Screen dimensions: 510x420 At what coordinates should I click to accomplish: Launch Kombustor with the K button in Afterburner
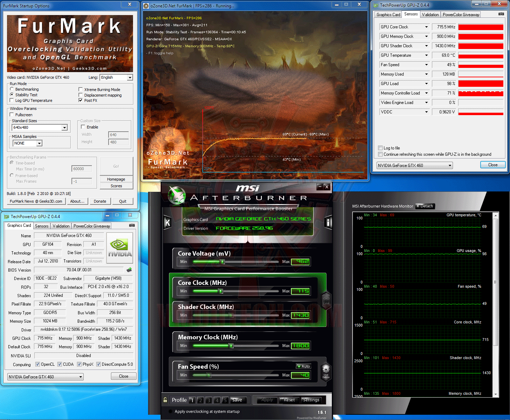pos(167,223)
